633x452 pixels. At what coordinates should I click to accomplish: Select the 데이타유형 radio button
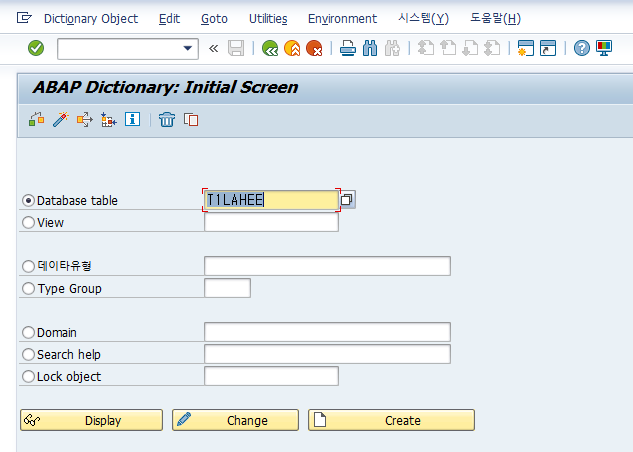pyautogui.click(x=28, y=266)
